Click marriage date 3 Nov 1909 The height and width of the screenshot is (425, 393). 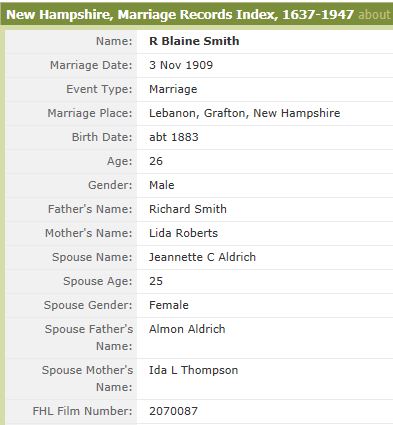coord(181,65)
